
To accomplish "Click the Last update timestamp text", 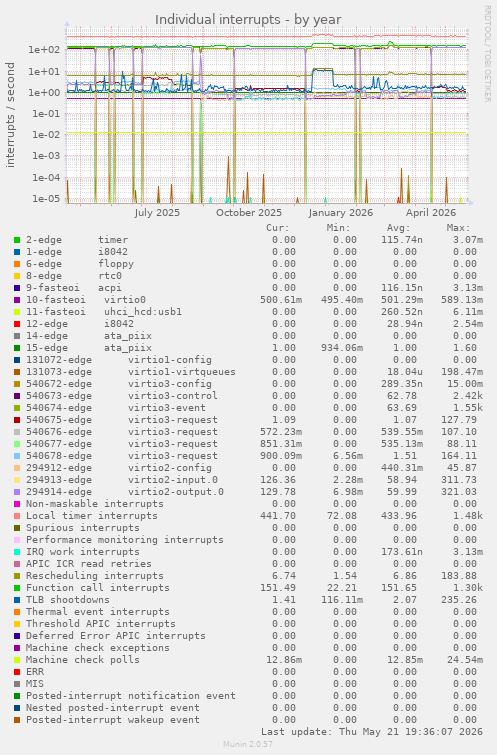I will (372, 732).
